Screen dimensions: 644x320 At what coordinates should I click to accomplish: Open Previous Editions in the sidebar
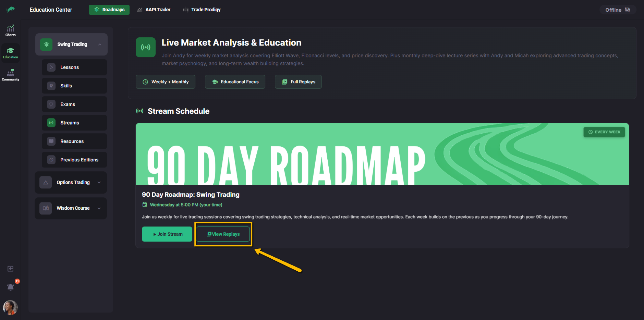click(74, 160)
